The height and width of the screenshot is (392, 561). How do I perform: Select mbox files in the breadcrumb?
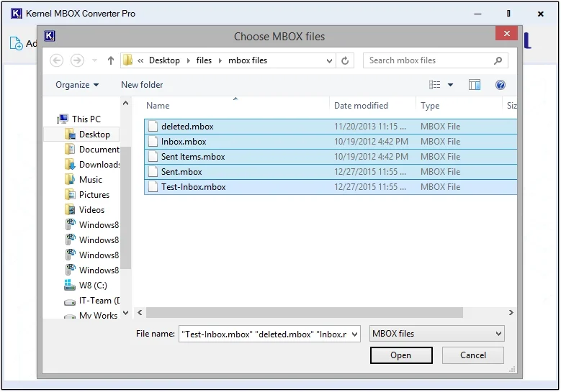click(x=248, y=60)
